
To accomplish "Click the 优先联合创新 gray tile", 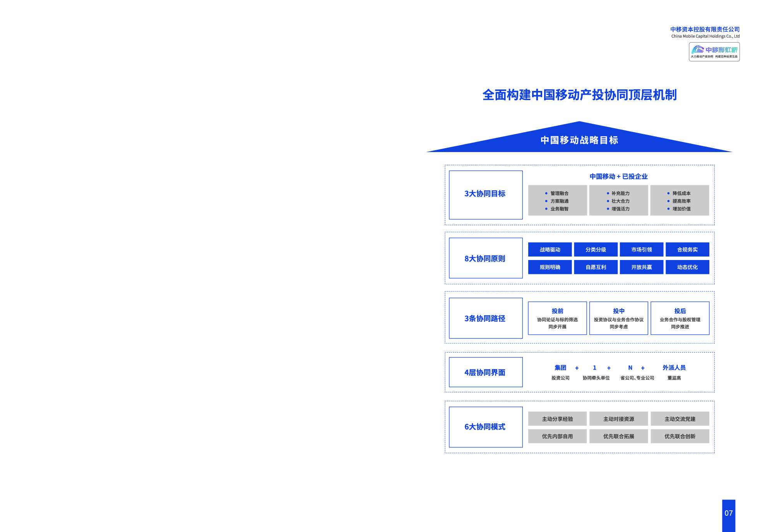I will [x=680, y=436].
